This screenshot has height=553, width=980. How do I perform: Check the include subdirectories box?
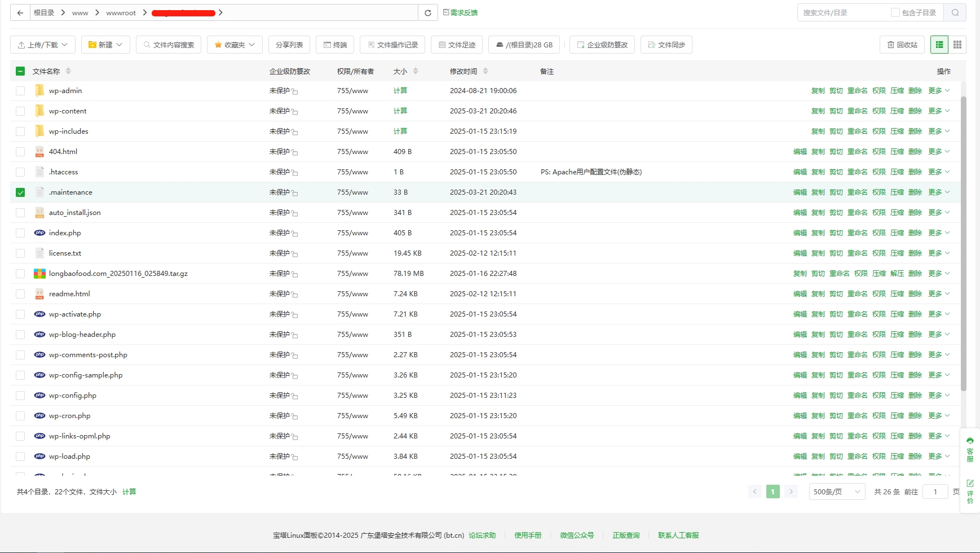[895, 12]
